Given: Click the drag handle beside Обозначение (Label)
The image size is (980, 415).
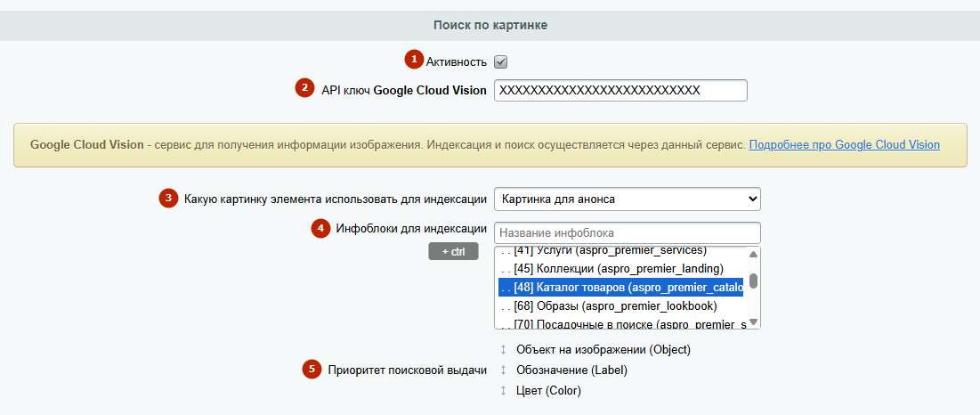Looking at the screenshot, I should tap(503, 370).
